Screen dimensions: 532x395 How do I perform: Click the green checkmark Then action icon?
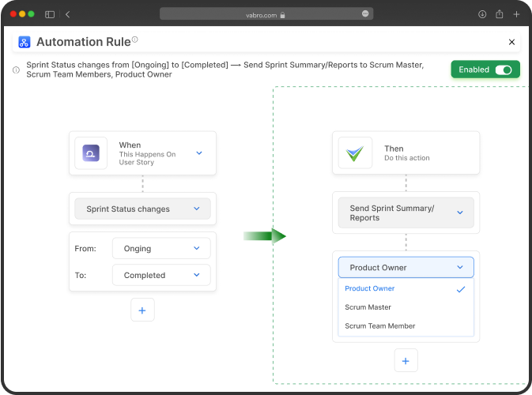click(x=355, y=152)
